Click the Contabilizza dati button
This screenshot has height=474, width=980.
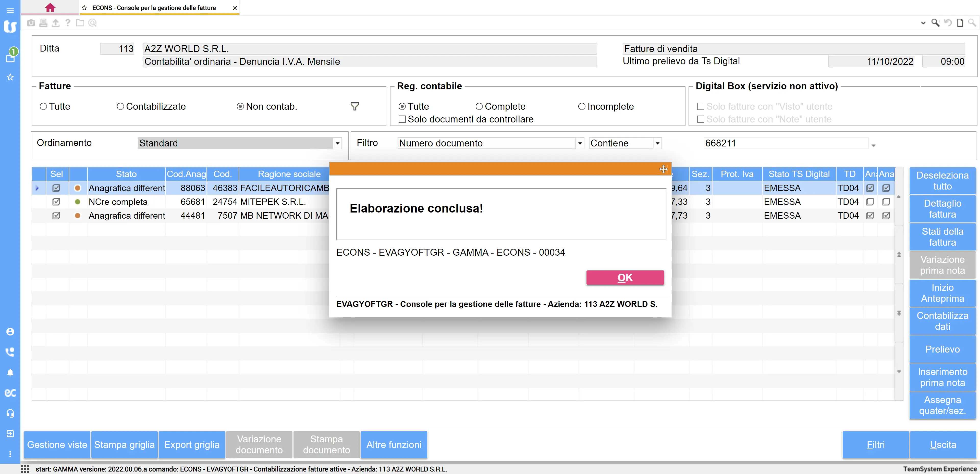[x=942, y=321]
